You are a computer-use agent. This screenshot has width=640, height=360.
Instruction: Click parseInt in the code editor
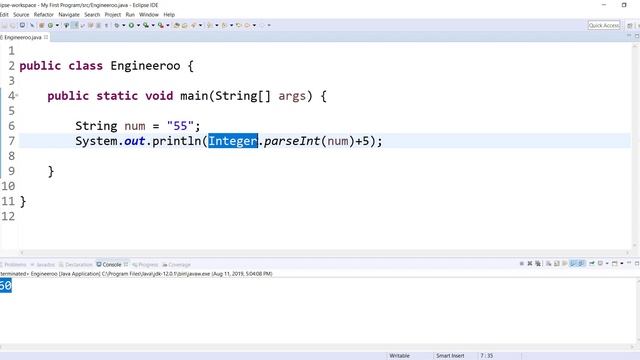[292, 141]
